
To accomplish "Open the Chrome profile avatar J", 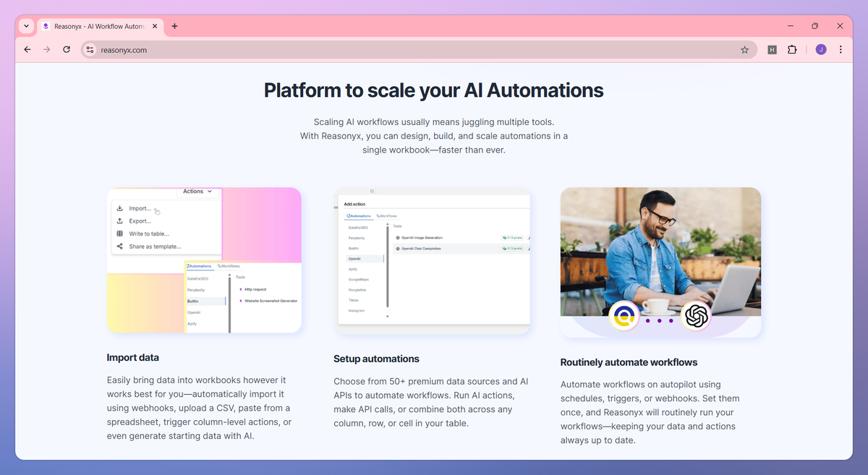I will tap(820, 50).
